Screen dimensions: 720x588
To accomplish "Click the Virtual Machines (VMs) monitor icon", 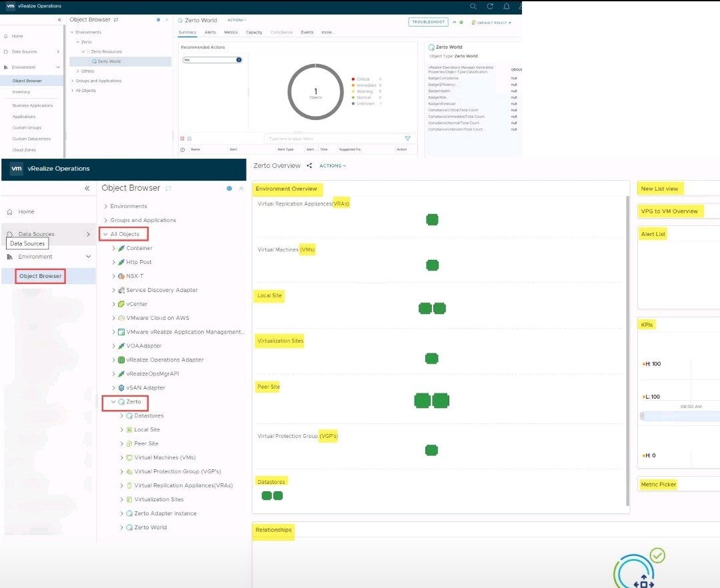I will point(129,457).
